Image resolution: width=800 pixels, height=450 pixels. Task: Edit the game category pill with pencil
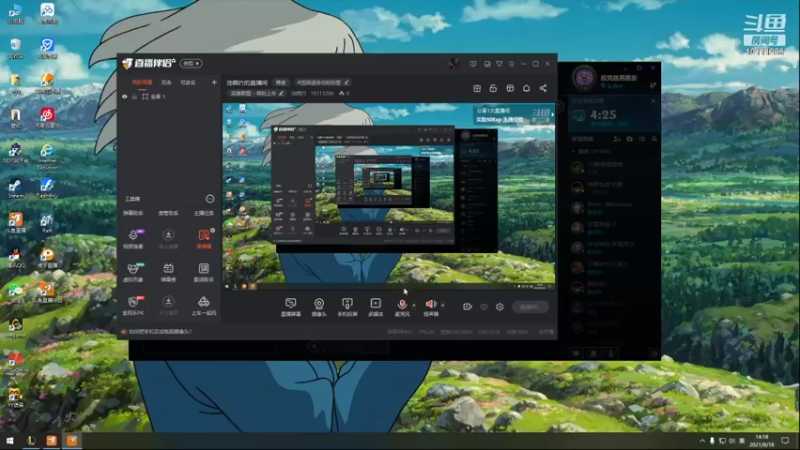[x=257, y=93]
